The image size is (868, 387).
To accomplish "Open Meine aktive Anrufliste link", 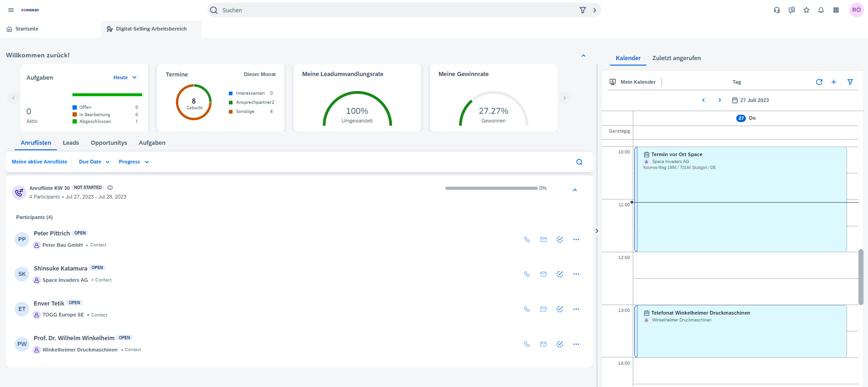I will point(39,162).
